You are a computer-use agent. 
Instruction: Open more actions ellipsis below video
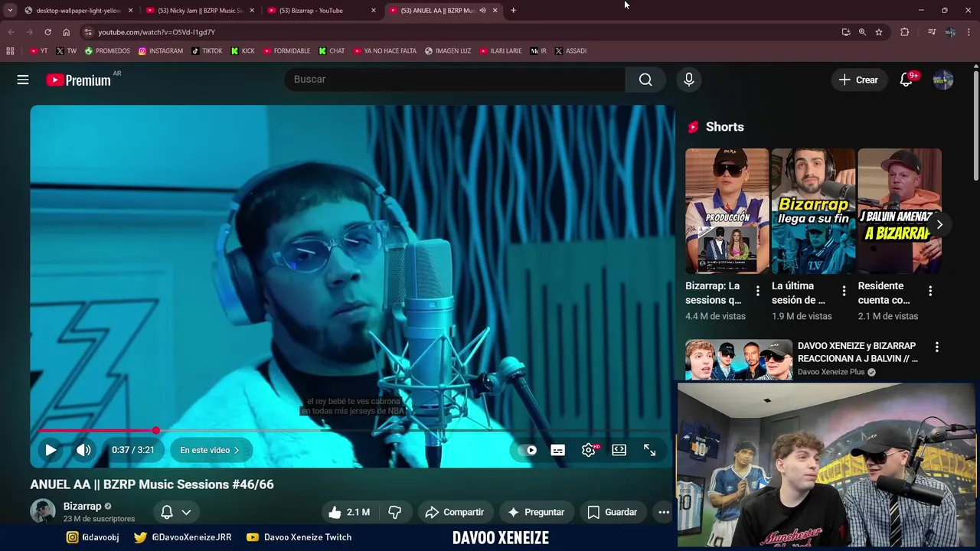tap(664, 512)
